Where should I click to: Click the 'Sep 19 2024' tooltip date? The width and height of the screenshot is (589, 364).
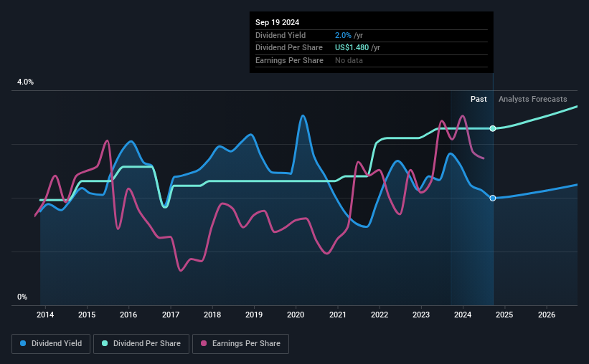pyautogui.click(x=277, y=22)
